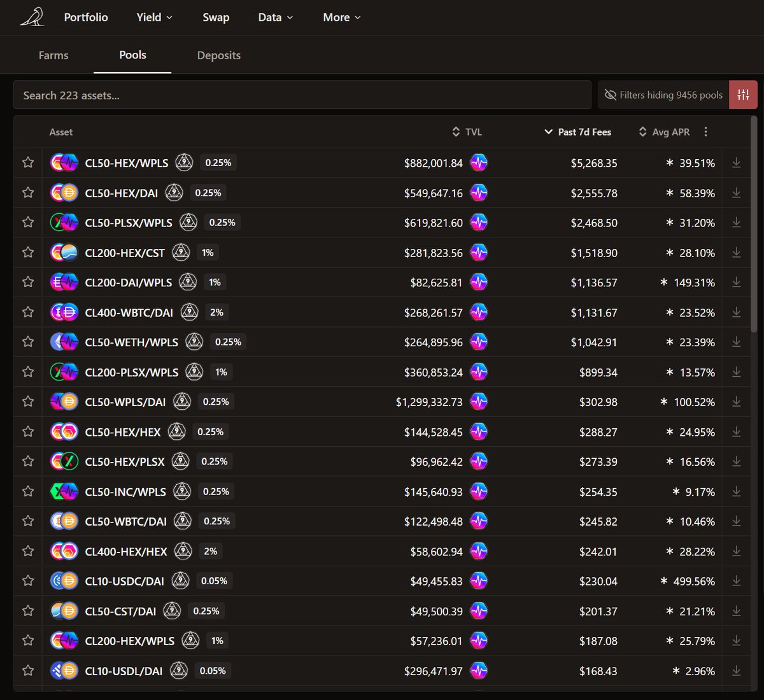Open the Portfolio page
Image resolution: width=764 pixels, height=700 pixels.
[x=86, y=17]
